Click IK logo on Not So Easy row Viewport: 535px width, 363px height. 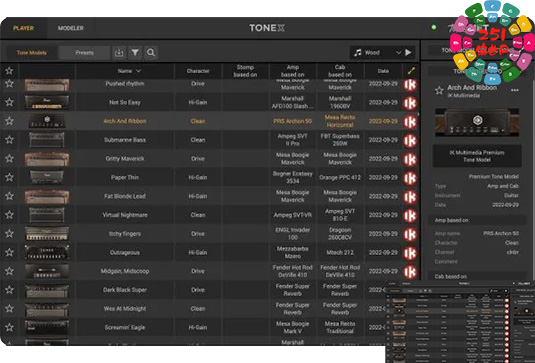(410, 103)
